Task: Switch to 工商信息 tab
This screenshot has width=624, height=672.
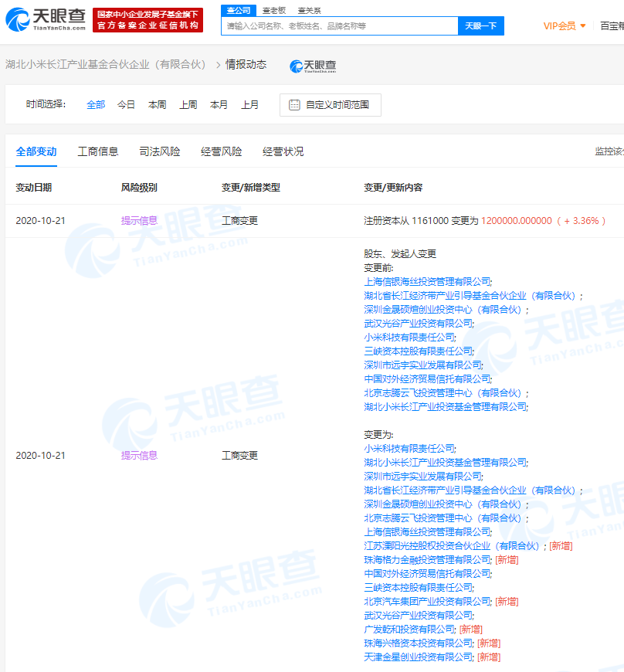Action: click(98, 151)
